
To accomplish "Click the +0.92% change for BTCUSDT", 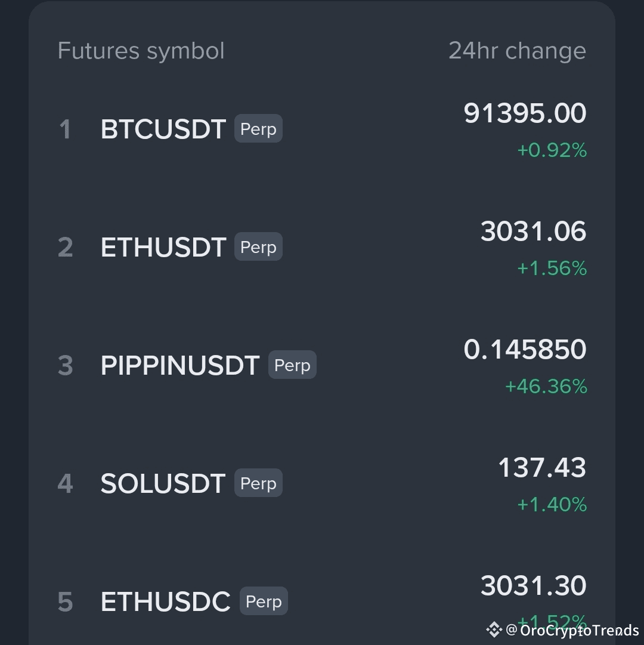I will (552, 150).
